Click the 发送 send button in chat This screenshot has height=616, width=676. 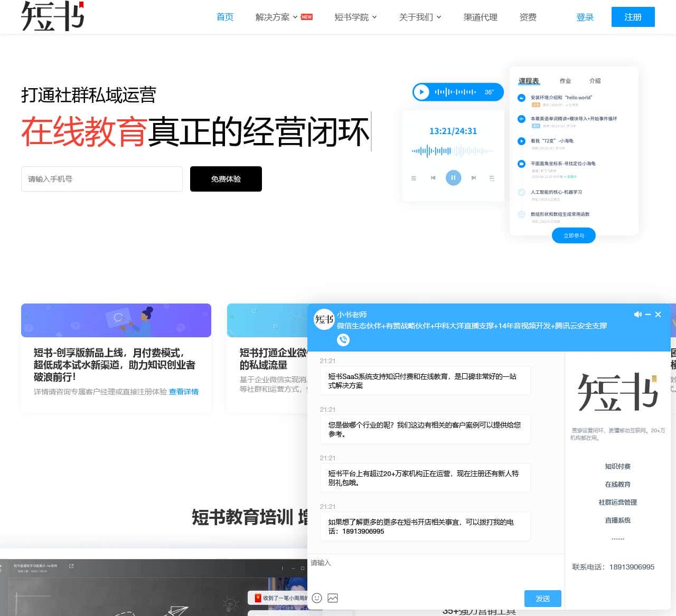(543, 598)
